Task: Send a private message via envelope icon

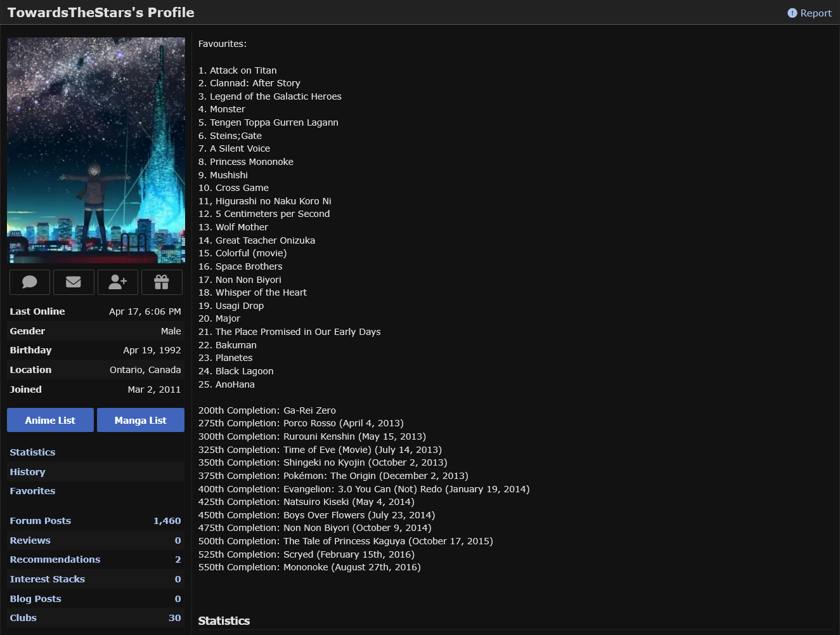Action: tap(74, 282)
